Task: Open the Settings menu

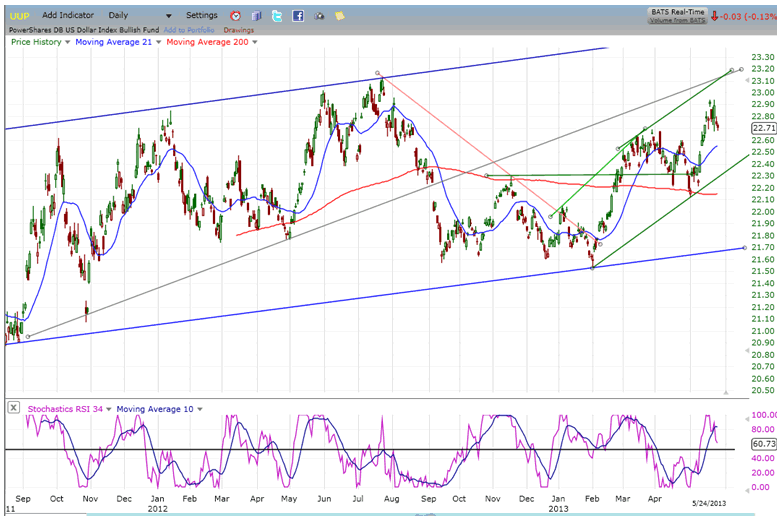Action: click(x=201, y=16)
